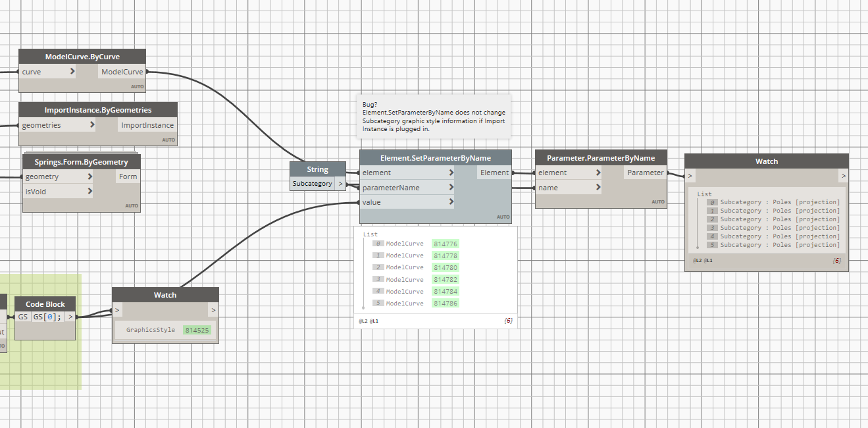Viewport: 868px width, 428px height.
Task: Click the @L2 @L1 label in ModelCurve preview
Action: [369, 321]
